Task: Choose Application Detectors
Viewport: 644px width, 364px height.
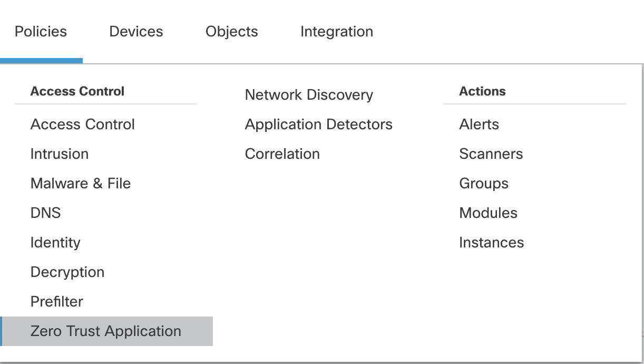Action: [x=319, y=124]
